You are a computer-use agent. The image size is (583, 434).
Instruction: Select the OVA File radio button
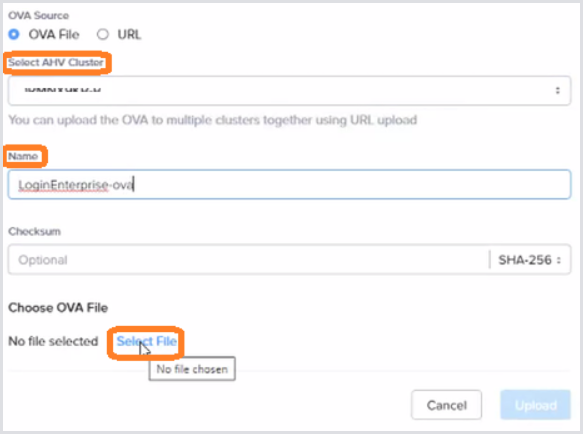[14, 35]
